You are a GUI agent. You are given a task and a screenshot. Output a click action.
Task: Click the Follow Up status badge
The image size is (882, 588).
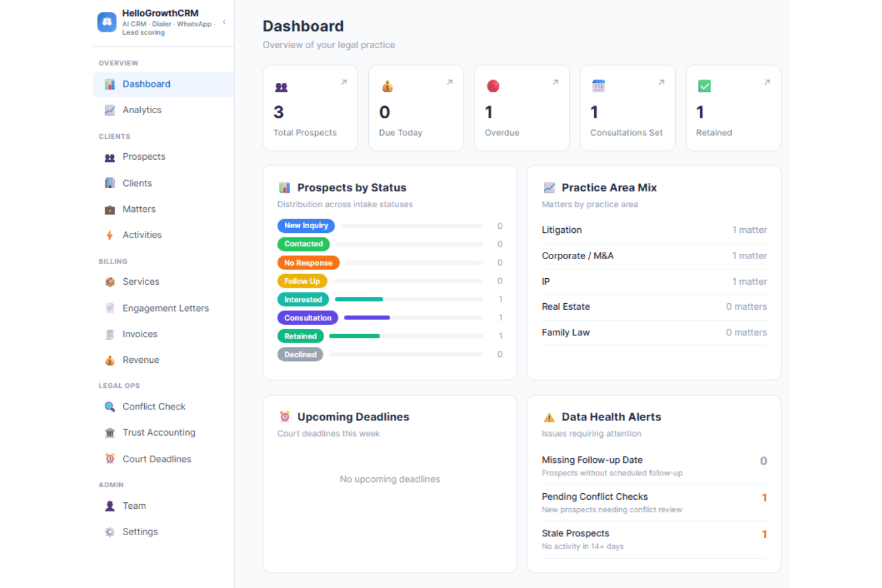(302, 281)
